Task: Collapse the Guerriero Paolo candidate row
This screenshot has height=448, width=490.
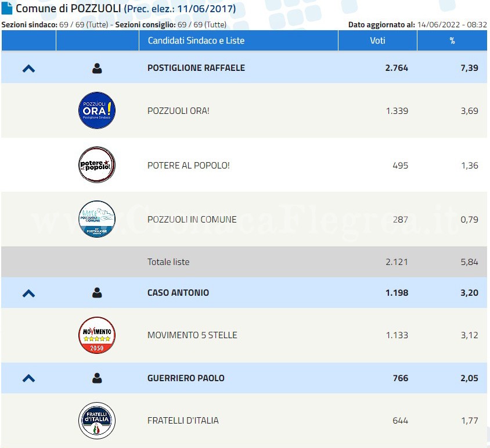Action: point(28,378)
